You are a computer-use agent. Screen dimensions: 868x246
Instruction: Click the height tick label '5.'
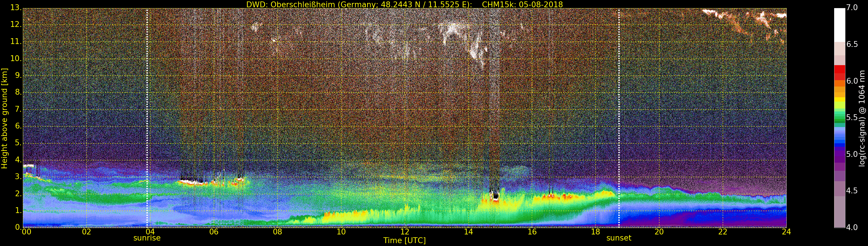(18, 143)
